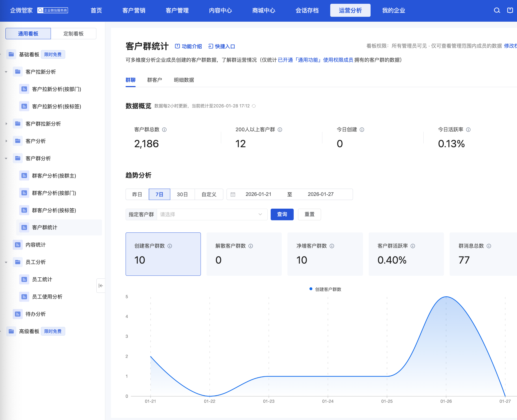
Task: Open 客户营销 in the top navigation
Action: [134, 10]
